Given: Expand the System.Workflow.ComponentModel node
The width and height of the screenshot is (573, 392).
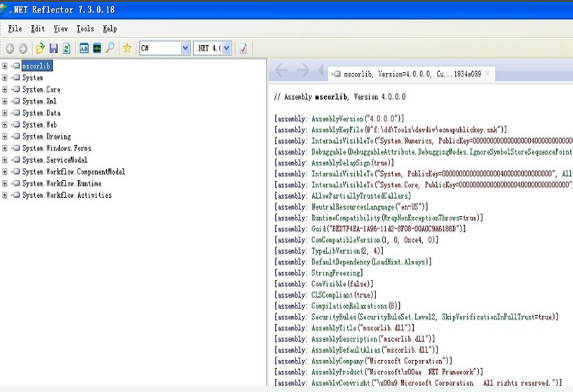Looking at the screenshot, I should pyautogui.click(x=5, y=171).
